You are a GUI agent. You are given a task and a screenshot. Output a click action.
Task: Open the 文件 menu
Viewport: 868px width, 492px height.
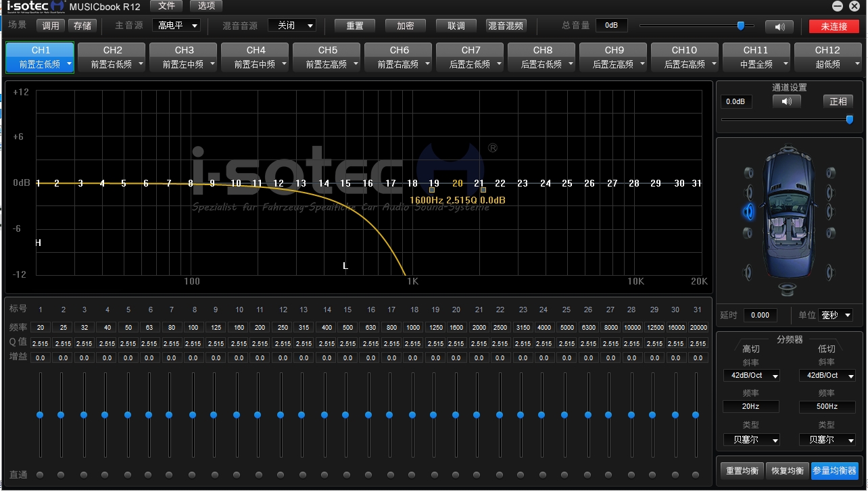click(x=166, y=6)
